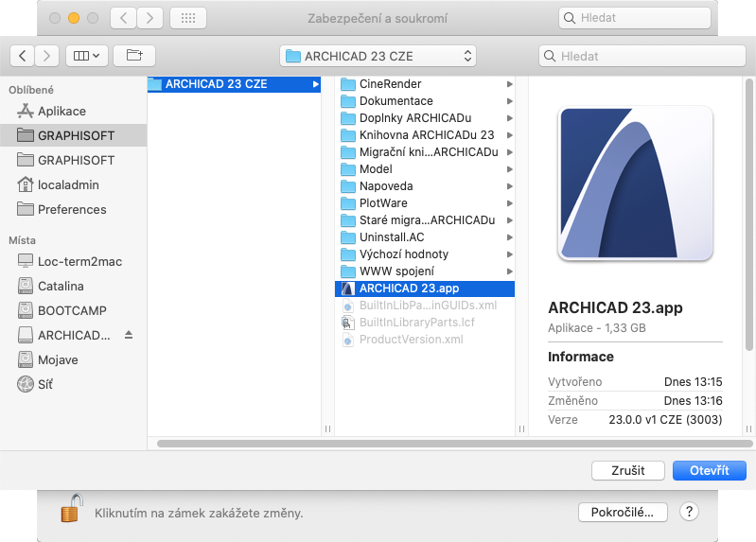Image resolution: width=756 pixels, height=542 pixels.
Task: Select Loc-term2mac computer in sidebar
Action: [x=73, y=261]
